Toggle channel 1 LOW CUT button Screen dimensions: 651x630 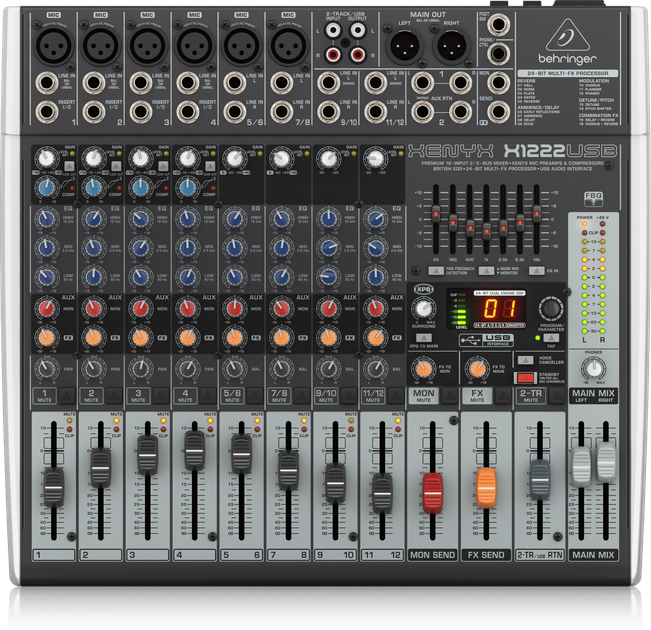[69, 166]
